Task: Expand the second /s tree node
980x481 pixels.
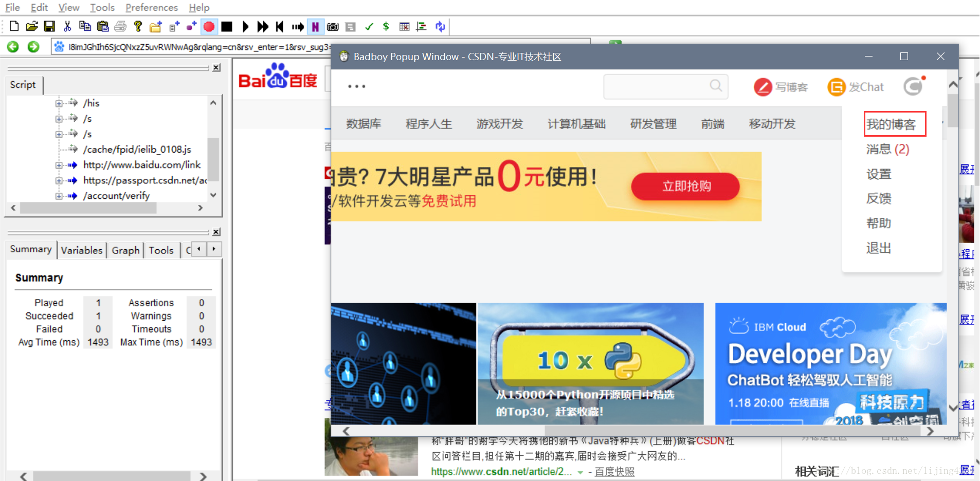Action: pos(59,134)
